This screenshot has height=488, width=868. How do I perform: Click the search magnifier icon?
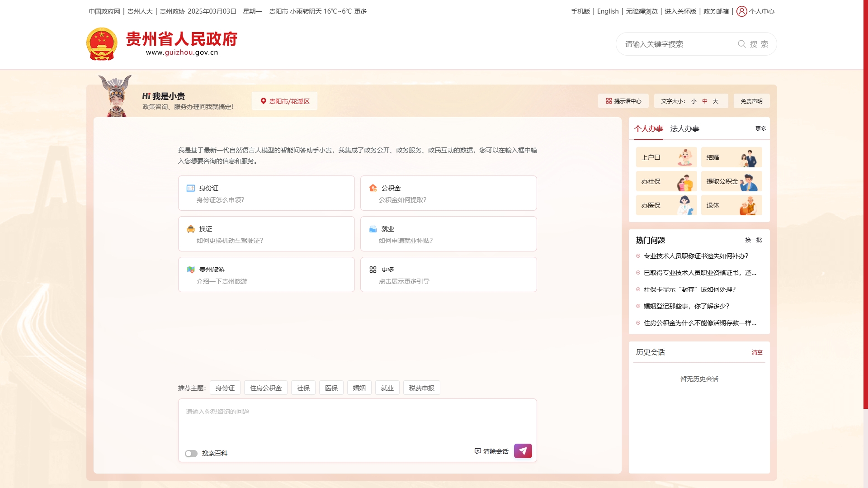(x=741, y=44)
